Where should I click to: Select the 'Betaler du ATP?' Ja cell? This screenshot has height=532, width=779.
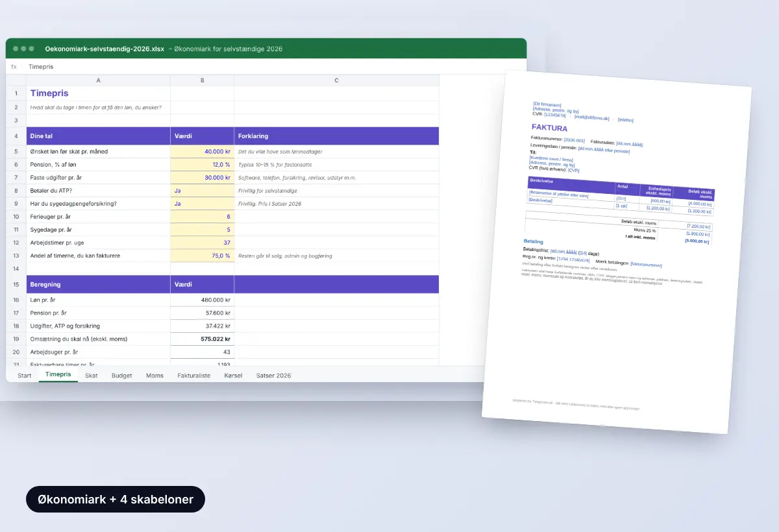(203, 191)
